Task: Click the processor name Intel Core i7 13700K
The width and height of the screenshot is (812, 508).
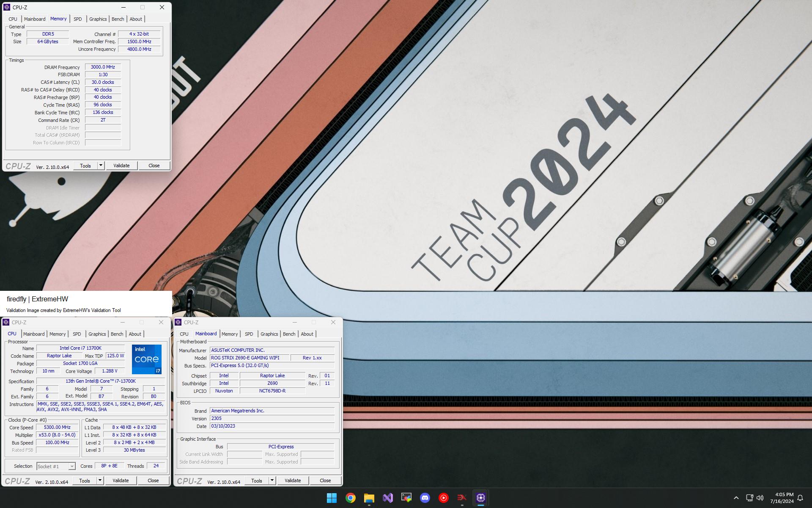Action: (x=80, y=348)
